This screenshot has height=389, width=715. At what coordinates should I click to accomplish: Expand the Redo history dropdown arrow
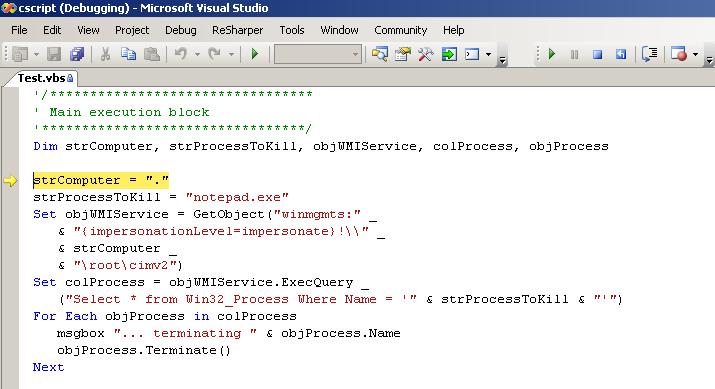231,54
